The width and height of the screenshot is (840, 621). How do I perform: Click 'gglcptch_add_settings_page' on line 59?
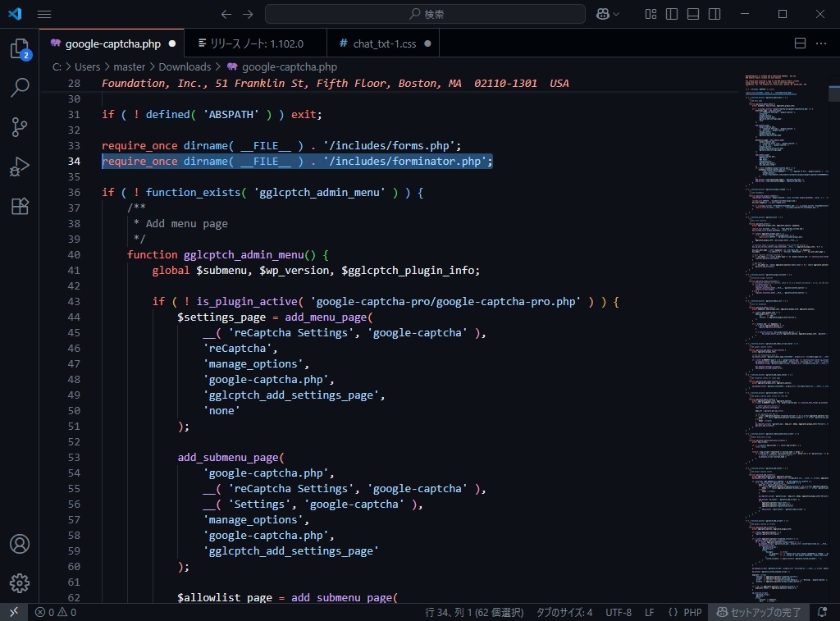click(291, 550)
